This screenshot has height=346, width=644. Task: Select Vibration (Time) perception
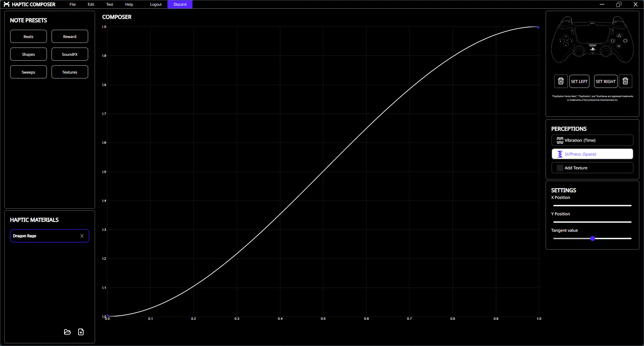[x=592, y=140]
